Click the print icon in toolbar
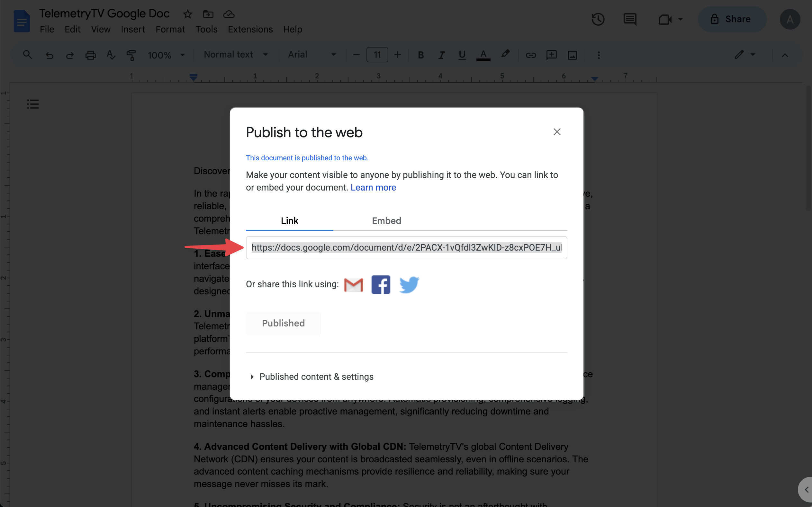The height and width of the screenshot is (507, 812). (90, 55)
